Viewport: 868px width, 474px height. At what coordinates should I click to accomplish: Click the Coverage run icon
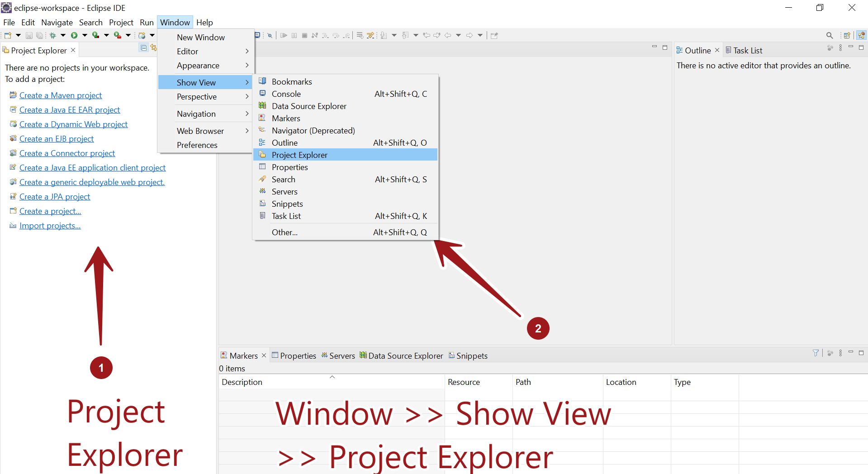pos(95,35)
